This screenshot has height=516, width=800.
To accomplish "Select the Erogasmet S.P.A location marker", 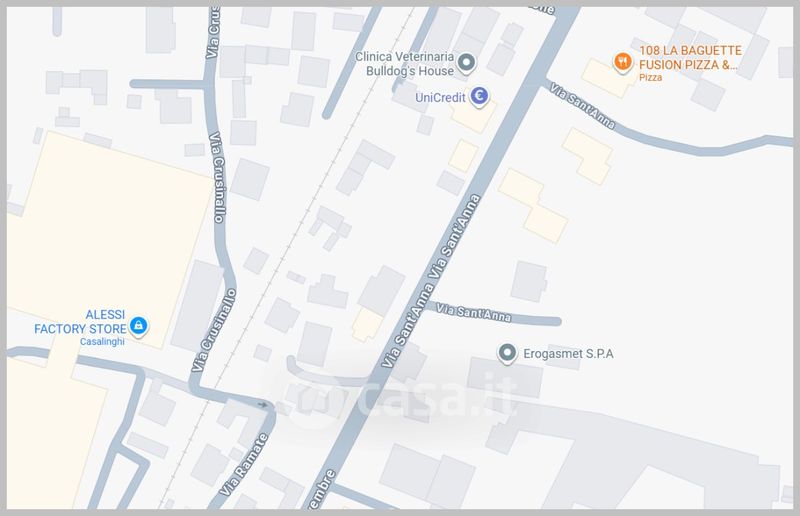I will pyautogui.click(x=507, y=353).
